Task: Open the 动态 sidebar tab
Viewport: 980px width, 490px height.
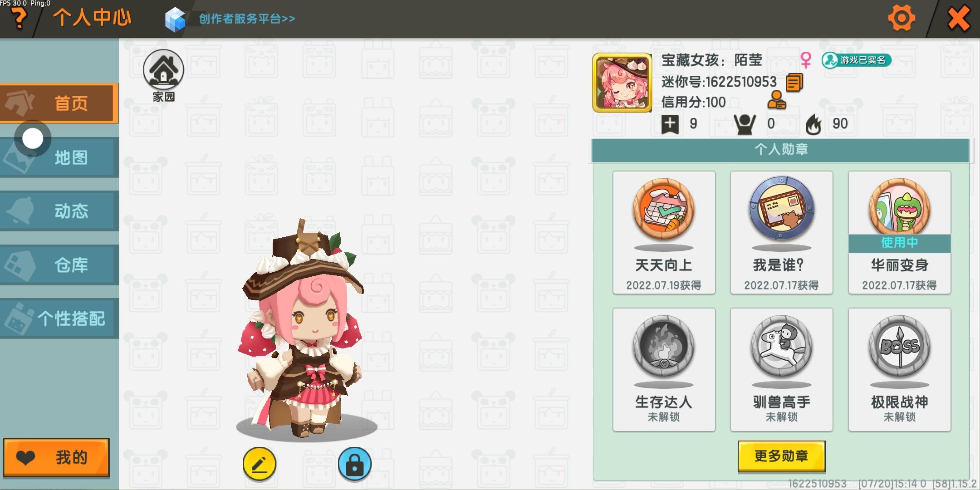Action: click(x=59, y=211)
